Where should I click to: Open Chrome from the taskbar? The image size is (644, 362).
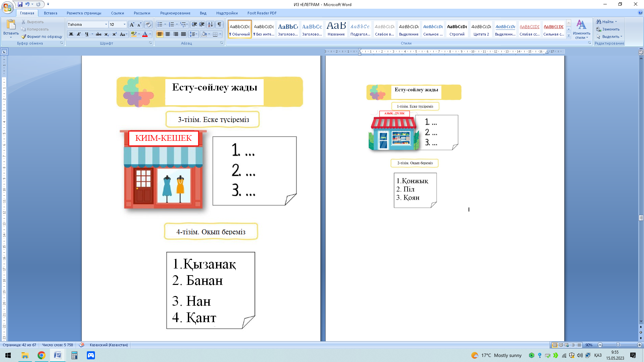pos(41,355)
